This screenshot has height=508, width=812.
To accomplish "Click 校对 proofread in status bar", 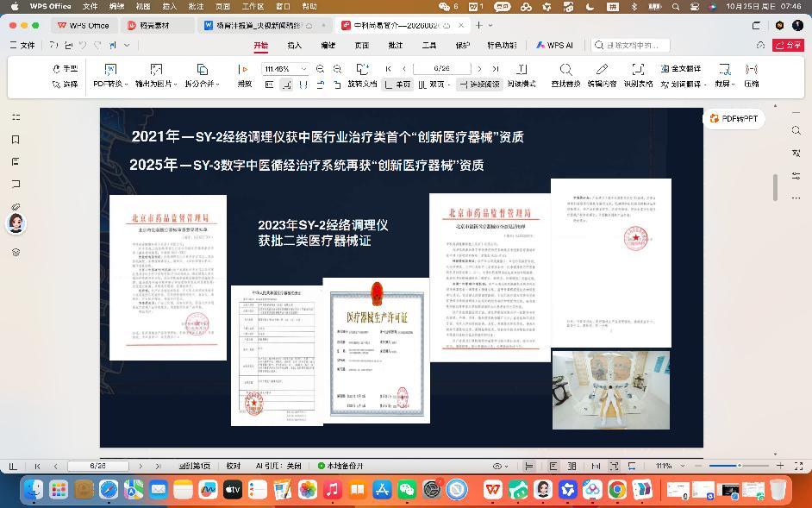I will click(234, 466).
